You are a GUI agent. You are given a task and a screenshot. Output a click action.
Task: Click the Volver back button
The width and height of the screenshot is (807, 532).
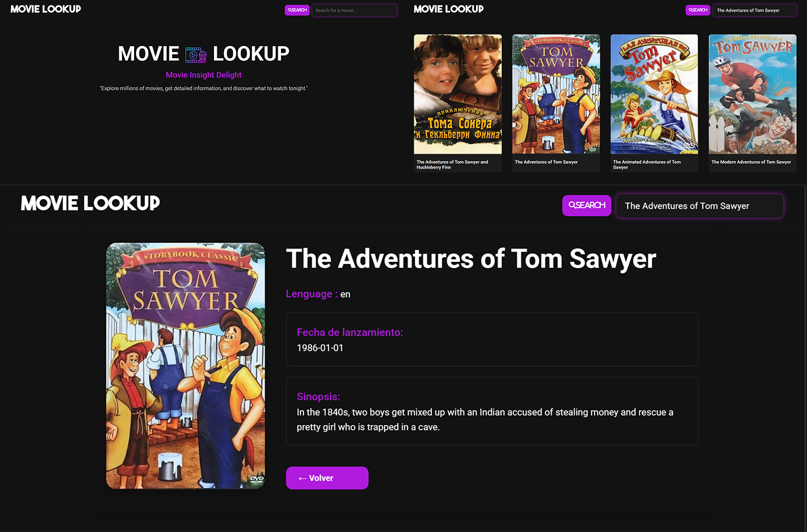(x=327, y=478)
